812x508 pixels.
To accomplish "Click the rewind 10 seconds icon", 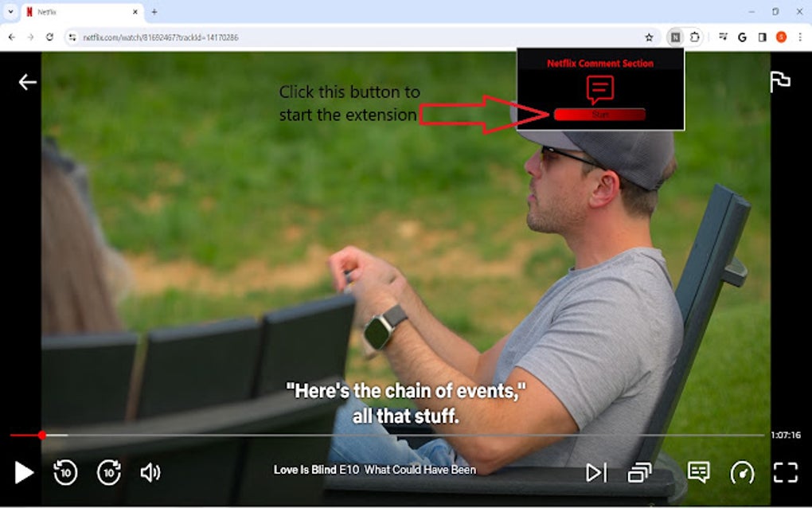I will tap(64, 471).
